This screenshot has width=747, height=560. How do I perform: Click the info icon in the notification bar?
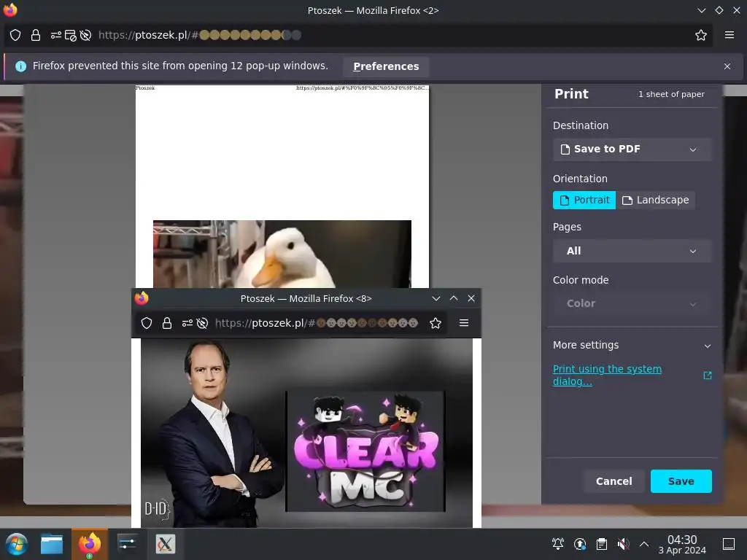[20, 66]
